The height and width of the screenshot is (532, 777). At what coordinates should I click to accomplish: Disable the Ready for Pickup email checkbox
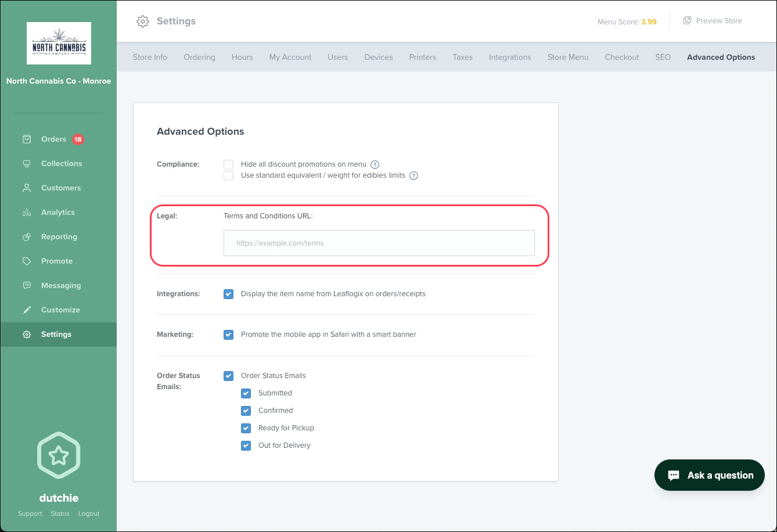[246, 428]
